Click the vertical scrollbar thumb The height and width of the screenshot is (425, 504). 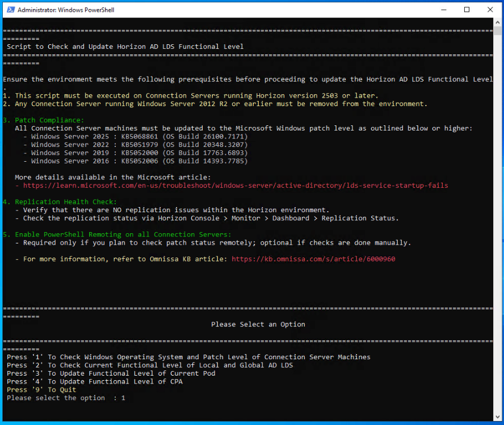click(x=497, y=31)
